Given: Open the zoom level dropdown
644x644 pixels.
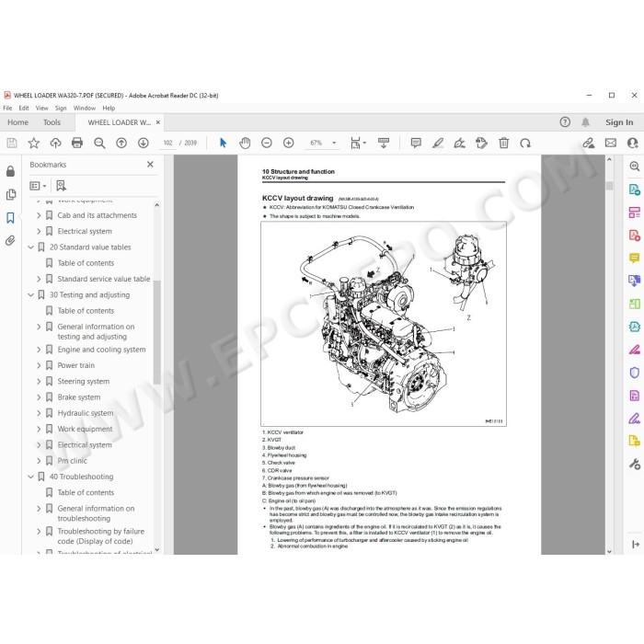Looking at the screenshot, I should (x=334, y=143).
